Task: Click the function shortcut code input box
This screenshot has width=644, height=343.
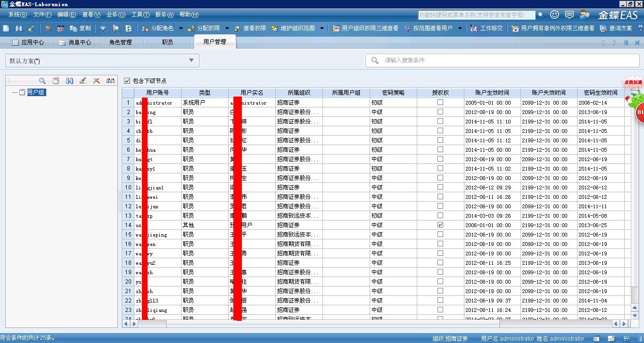Action: [477, 15]
